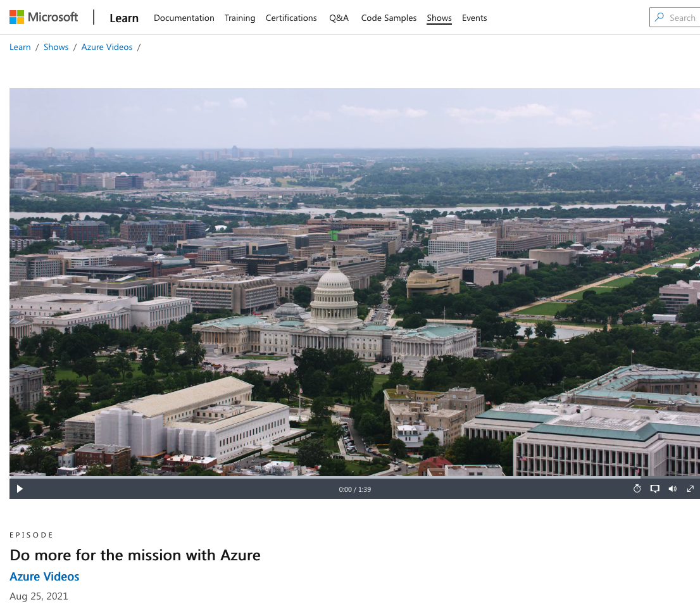Open the Azure Videos show link below title
Image resolution: width=700 pixels, height=616 pixels.
pos(45,577)
